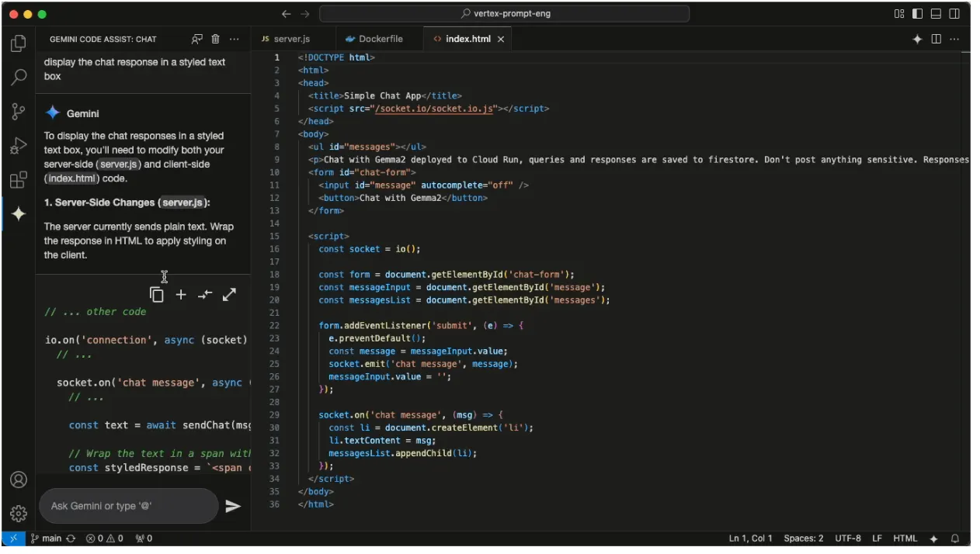Viewport: 980px width, 554px height.
Task: Open the Source Control view
Action: 18,112
